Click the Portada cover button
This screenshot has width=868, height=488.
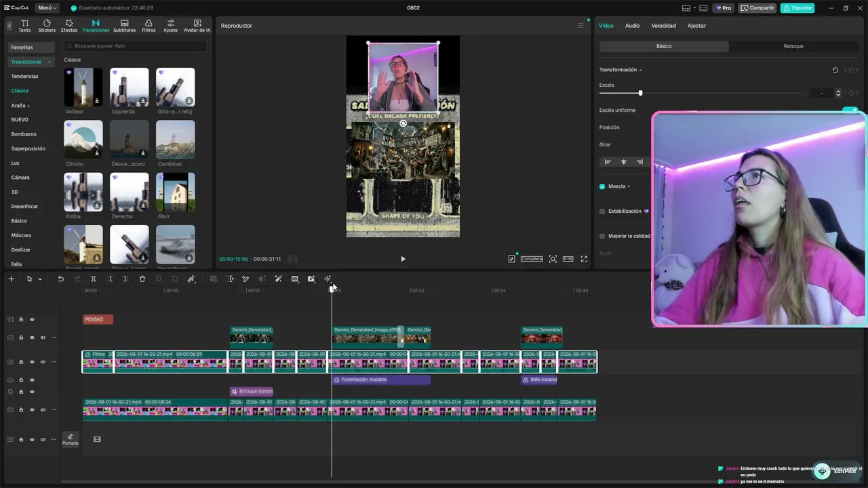pyautogui.click(x=71, y=439)
